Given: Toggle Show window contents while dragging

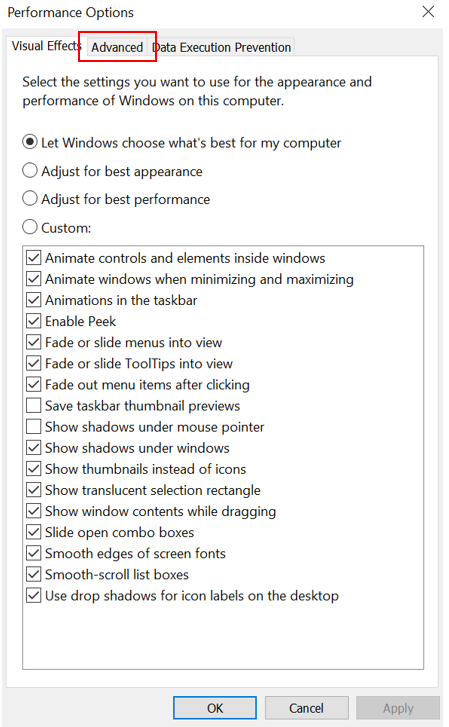Looking at the screenshot, I should point(34,511).
